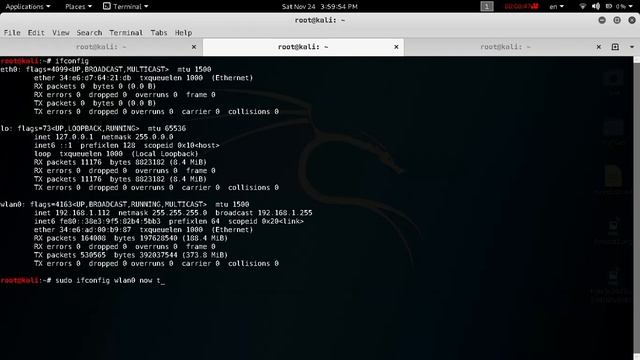Click the inet 127.0.0.1 address

pyautogui.click(x=74, y=137)
